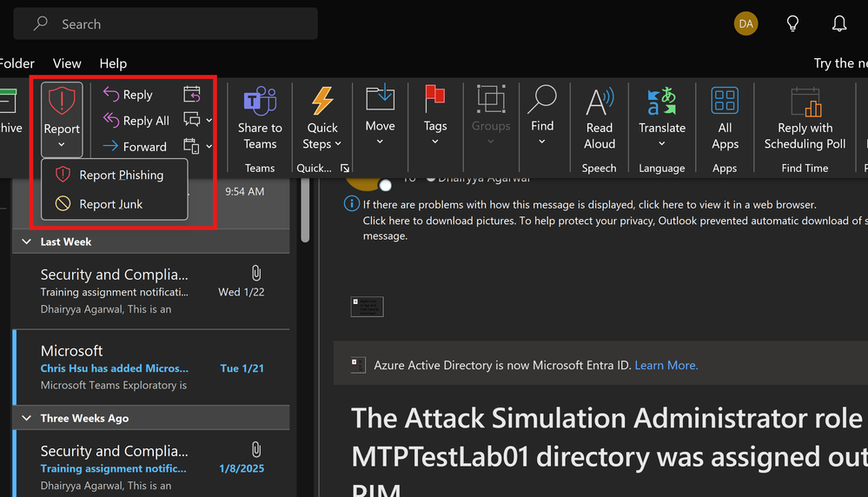Expand the Move dropdown chevron
The height and width of the screenshot is (497, 868).
tap(380, 142)
